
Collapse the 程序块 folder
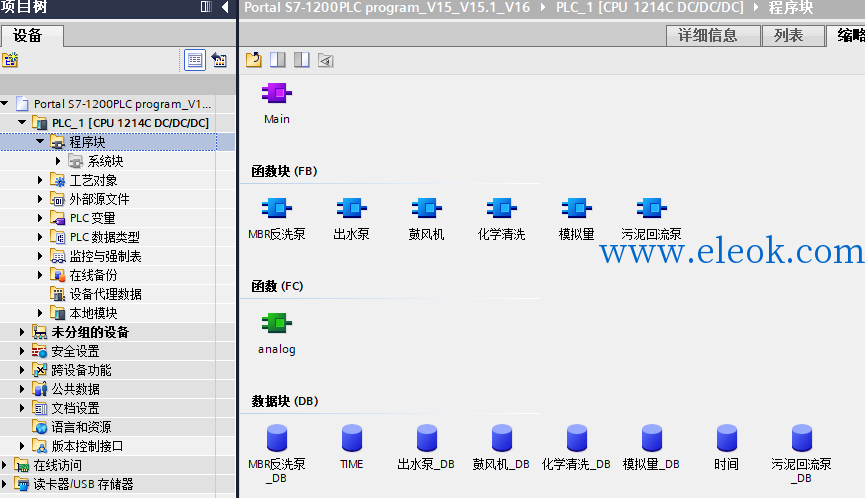tap(40, 141)
